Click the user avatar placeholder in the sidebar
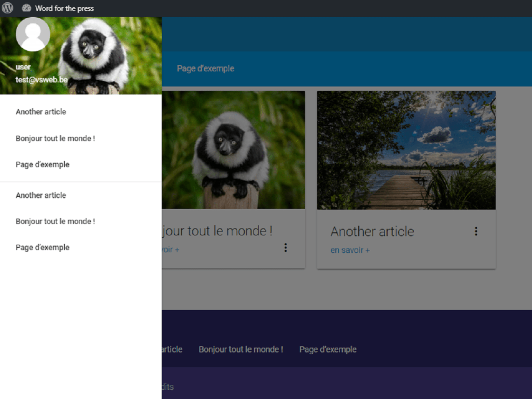Viewport: 532px width, 399px height. [x=33, y=34]
